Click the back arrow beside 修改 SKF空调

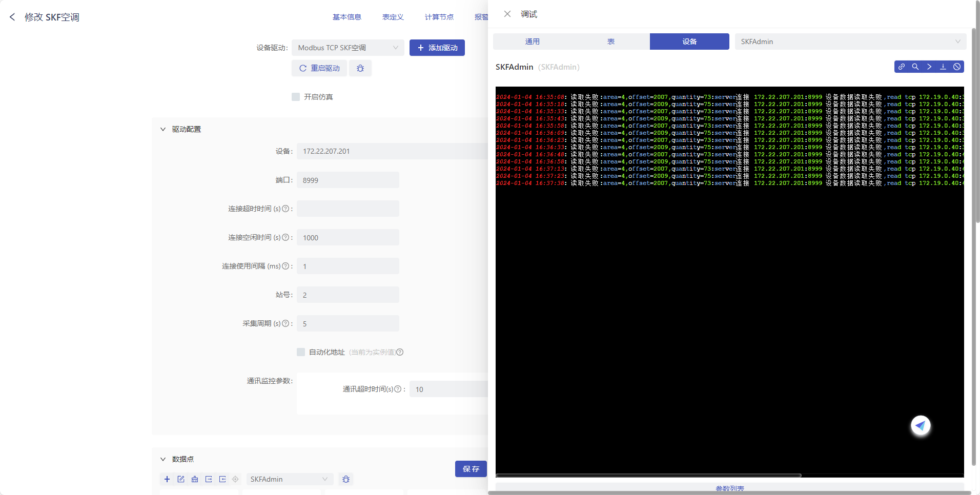(12, 17)
